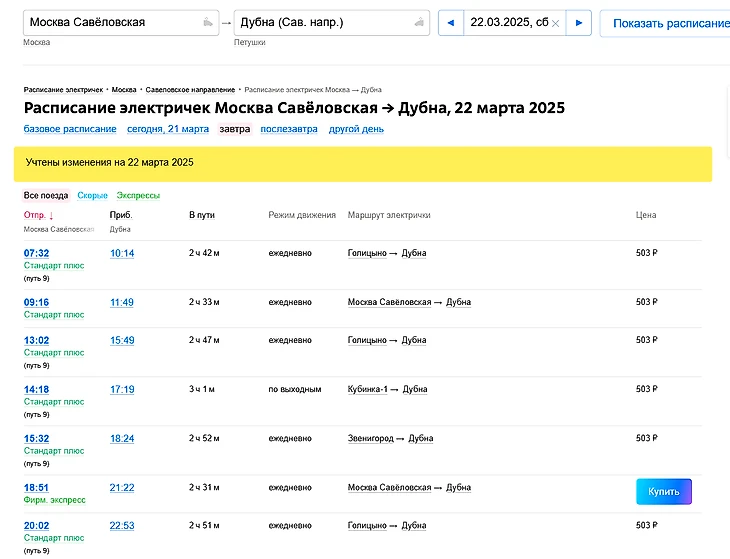Click the Кубинка-1 → Дубна route
The width and height of the screenshot is (730, 559).
point(387,389)
